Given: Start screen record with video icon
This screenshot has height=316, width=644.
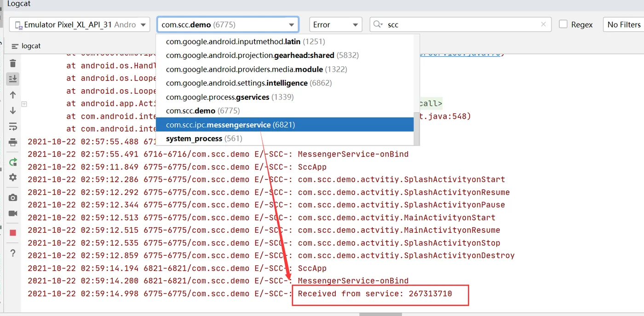Looking at the screenshot, I should (13, 213).
